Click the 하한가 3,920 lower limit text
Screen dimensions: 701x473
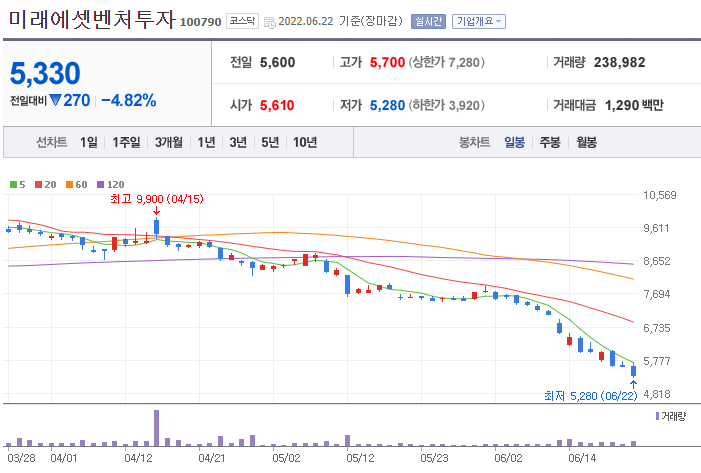(x=446, y=105)
